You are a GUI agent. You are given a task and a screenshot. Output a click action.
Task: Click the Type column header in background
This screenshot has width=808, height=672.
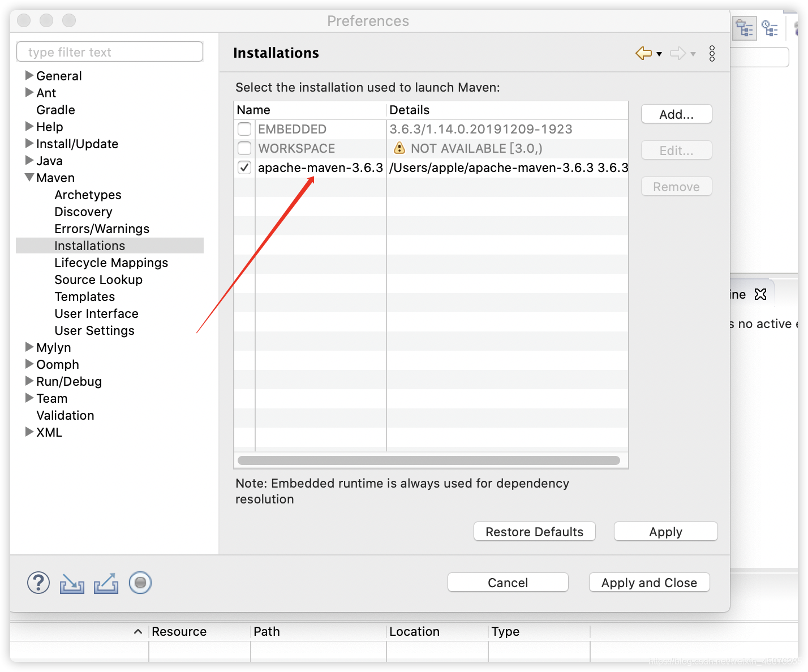coord(539,632)
